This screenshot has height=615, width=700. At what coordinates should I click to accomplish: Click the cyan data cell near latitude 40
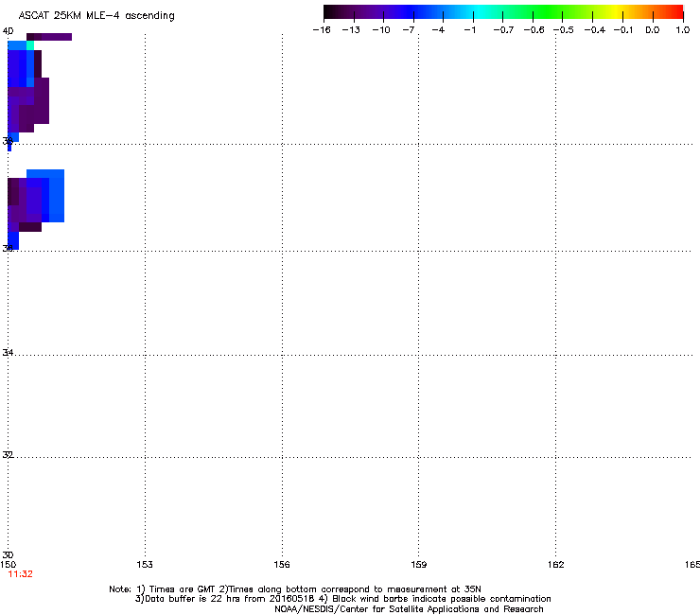[x=30, y=45]
